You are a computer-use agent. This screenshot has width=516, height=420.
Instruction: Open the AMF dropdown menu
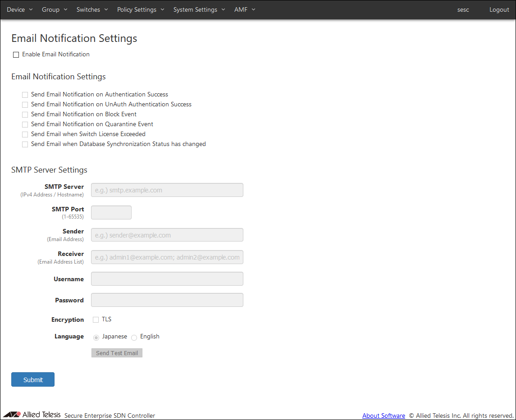[x=245, y=9]
